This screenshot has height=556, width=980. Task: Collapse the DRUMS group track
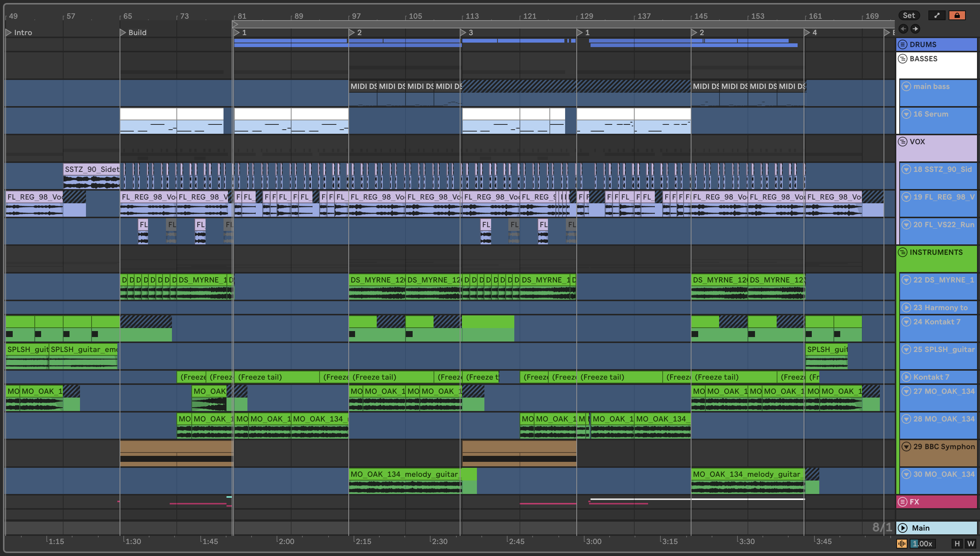point(903,44)
